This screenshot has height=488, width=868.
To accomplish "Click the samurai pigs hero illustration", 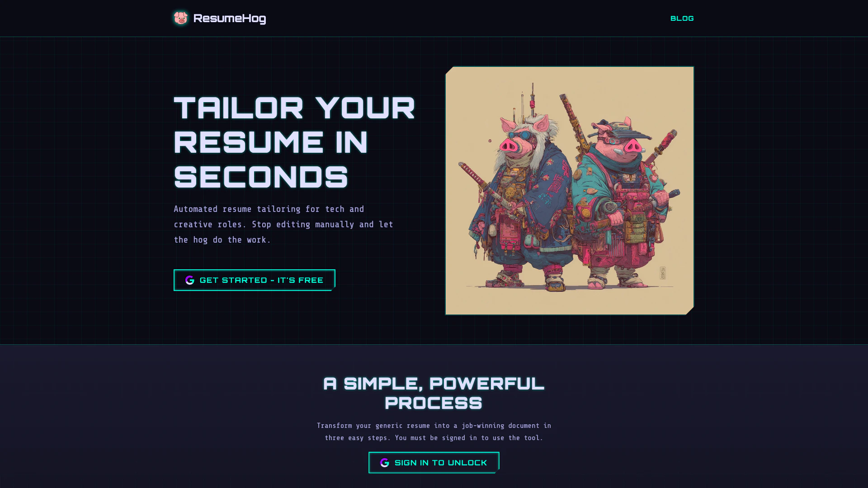I will click(570, 191).
